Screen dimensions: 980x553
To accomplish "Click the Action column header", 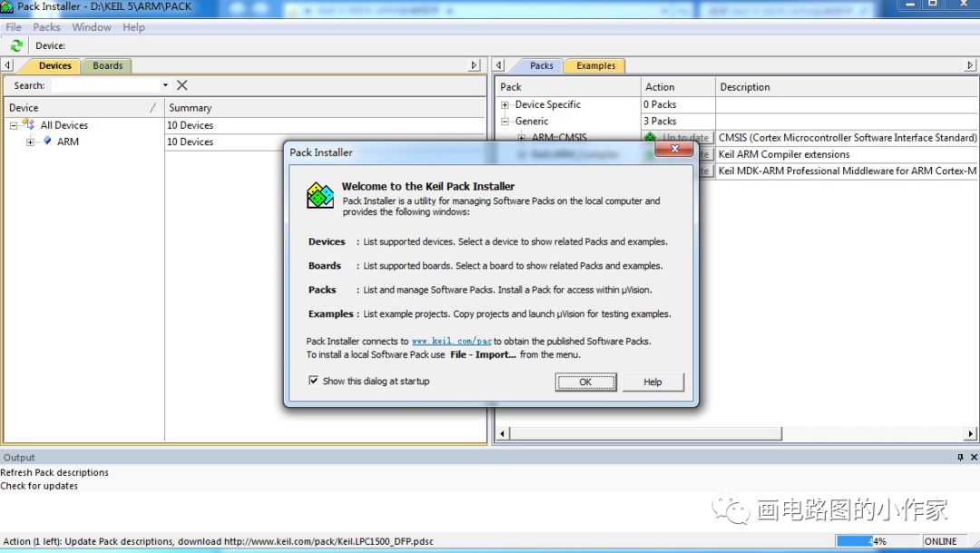I will tap(678, 87).
